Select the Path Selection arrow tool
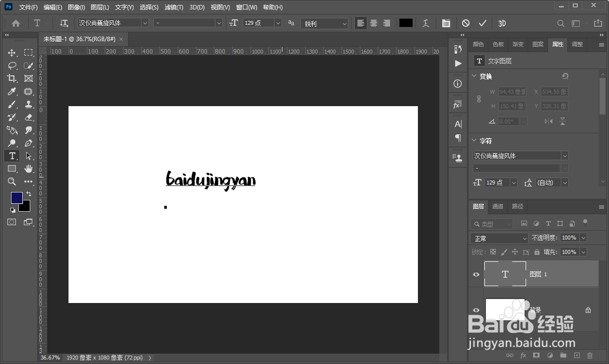 click(x=28, y=156)
